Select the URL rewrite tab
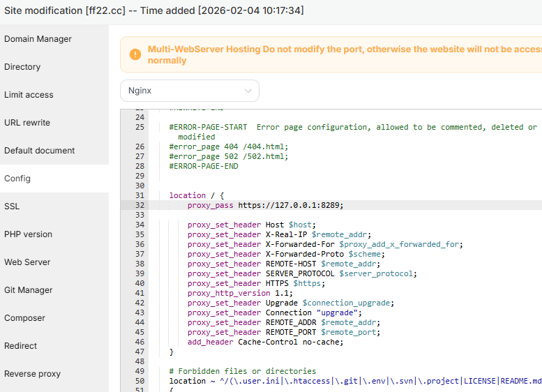This screenshot has width=542, height=392. tap(27, 123)
